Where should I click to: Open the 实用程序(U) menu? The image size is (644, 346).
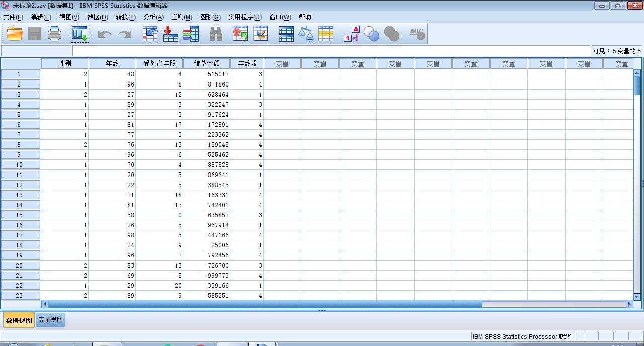click(x=245, y=17)
